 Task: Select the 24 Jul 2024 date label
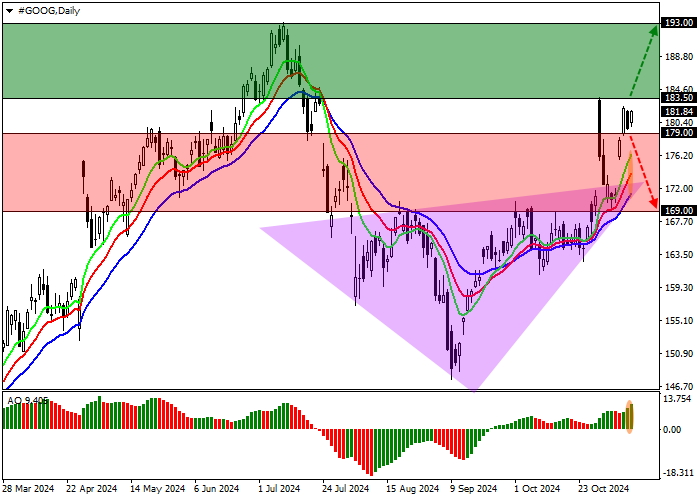[x=346, y=489]
